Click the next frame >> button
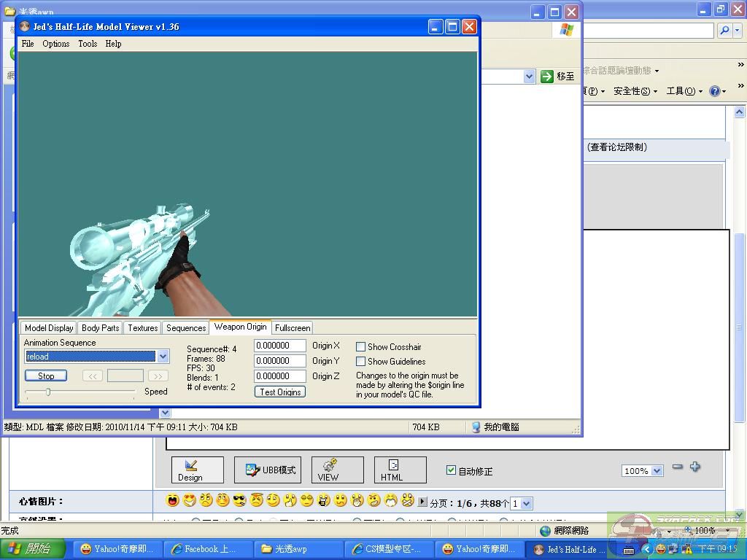This screenshot has height=560, width=747. (158, 376)
